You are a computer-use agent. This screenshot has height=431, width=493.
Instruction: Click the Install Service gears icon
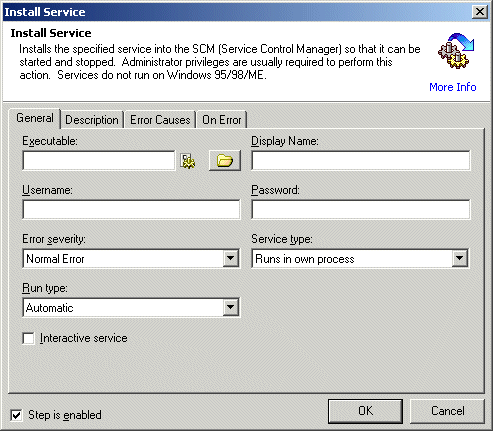click(x=456, y=51)
